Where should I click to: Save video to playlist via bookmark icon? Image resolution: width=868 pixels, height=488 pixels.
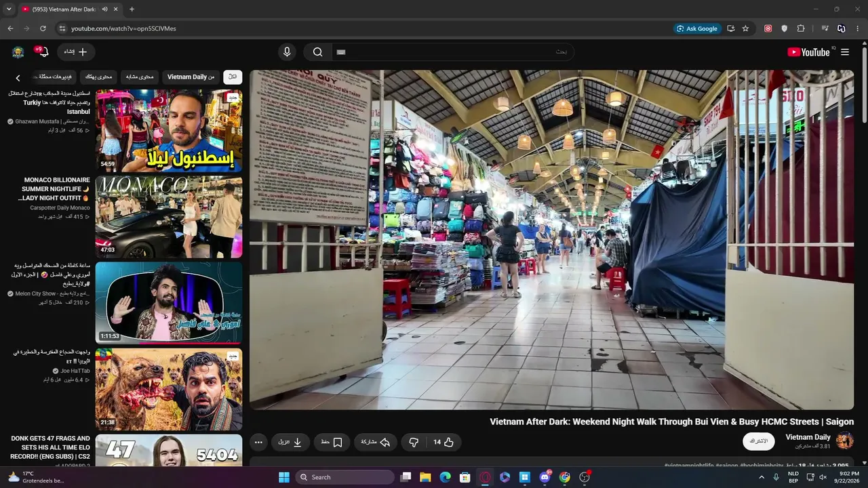click(x=332, y=442)
